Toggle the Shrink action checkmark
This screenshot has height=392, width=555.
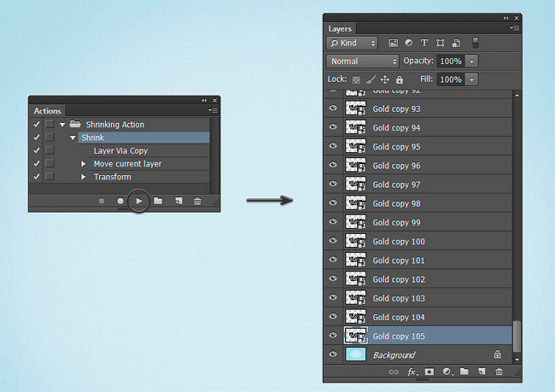pos(37,137)
